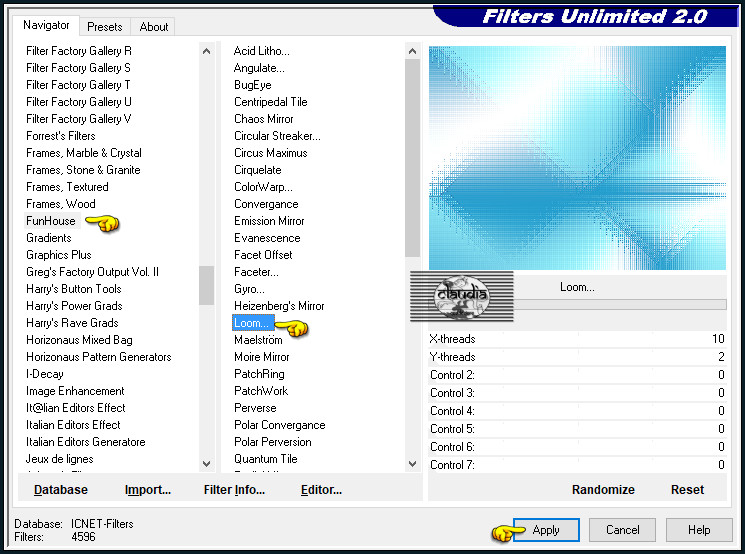Screen dimensions: 745x554
Task: Select the Loom... filter
Action: (252, 323)
